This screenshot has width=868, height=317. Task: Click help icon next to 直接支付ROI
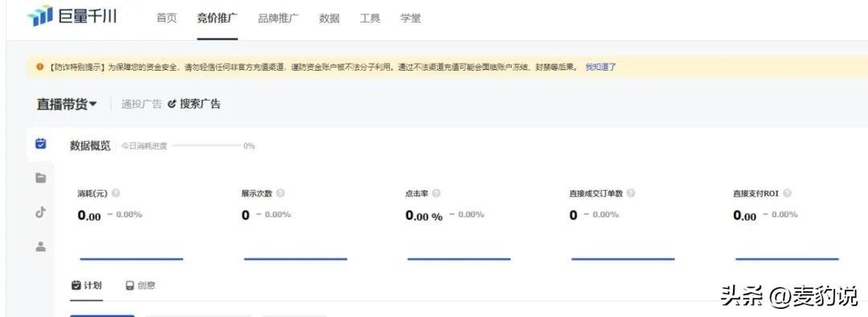coord(787,193)
